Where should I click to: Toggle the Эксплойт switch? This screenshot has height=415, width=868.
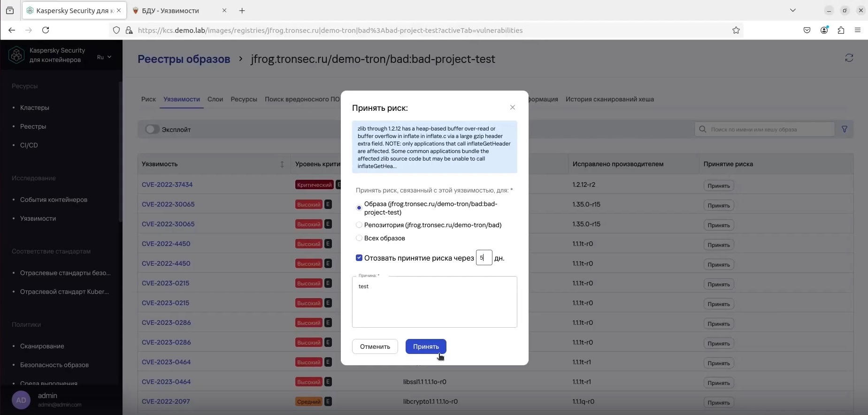click(x=152, y=129)
